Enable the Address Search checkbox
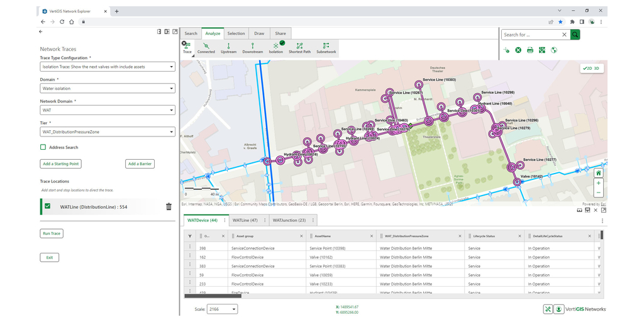This screenshot has width=644, height=322. pos(43,147)
